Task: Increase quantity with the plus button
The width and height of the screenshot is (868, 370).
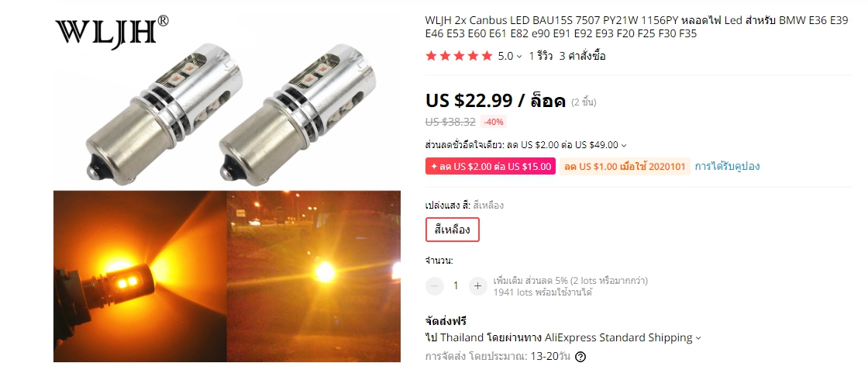Action: 477,285
